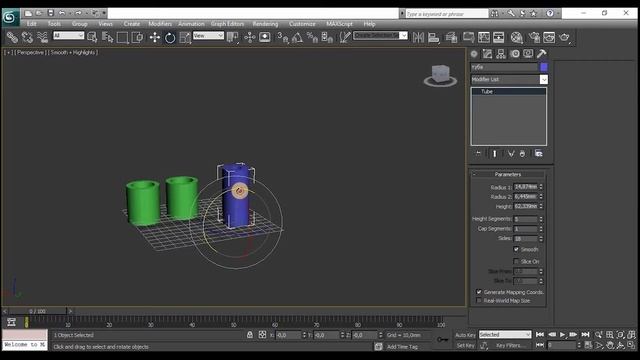Image resolution: width=640 pixels, height=360 pixels.
Task: Click the Mirror tool icon
Action: [x=418, y=38]
